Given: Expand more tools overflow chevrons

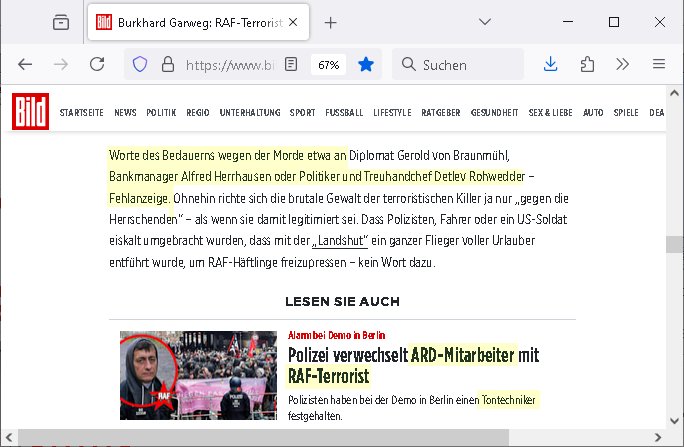Looking at the screenshot, I should pos(622,64).
